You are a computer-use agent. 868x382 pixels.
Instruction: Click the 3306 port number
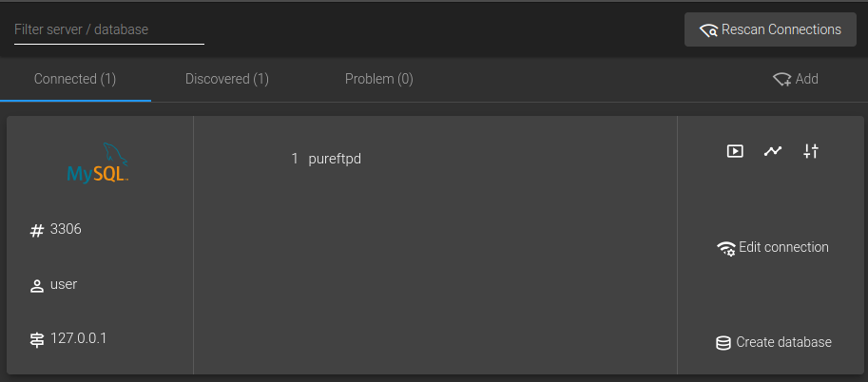66,229
